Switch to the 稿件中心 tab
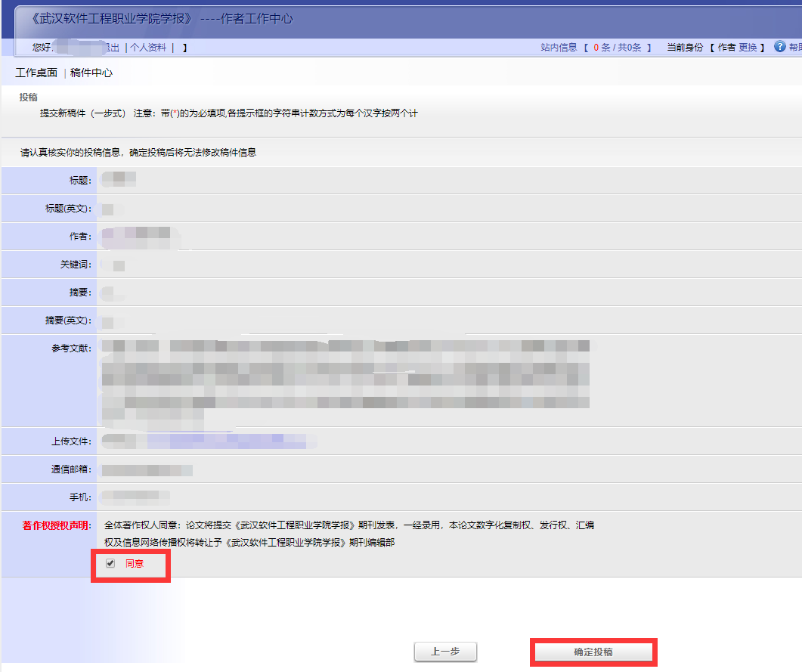 [x=91, y=73]
